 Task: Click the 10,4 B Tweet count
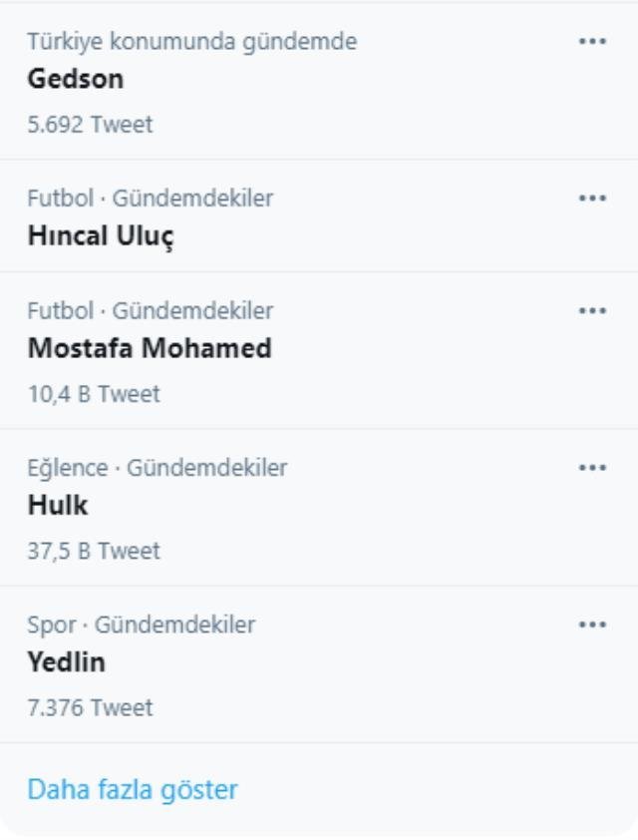[94, 394]
